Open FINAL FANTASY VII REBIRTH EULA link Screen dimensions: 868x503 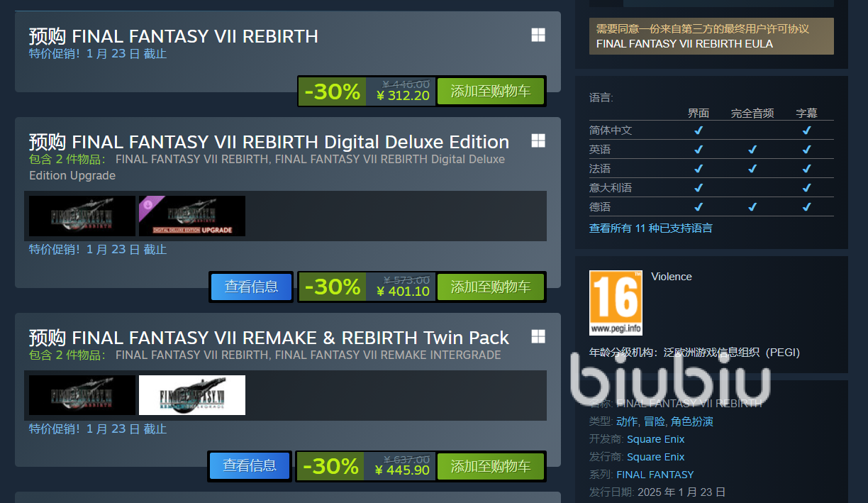[x=684, y=43]
